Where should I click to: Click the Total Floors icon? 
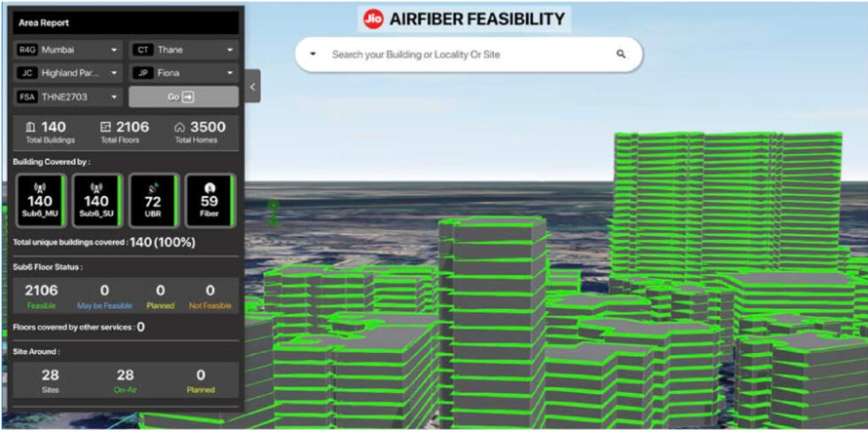pyautogui.click(x=106, y=127)
